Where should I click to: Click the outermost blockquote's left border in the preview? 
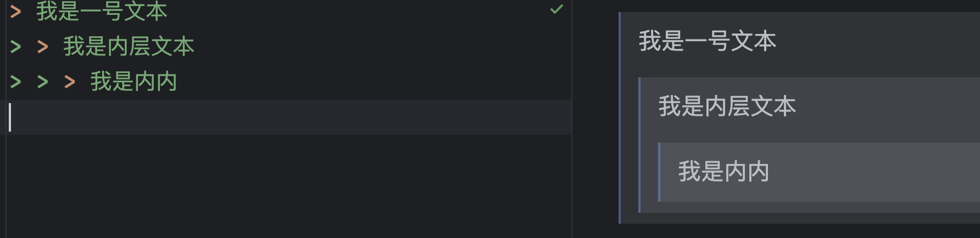point(620,118)
